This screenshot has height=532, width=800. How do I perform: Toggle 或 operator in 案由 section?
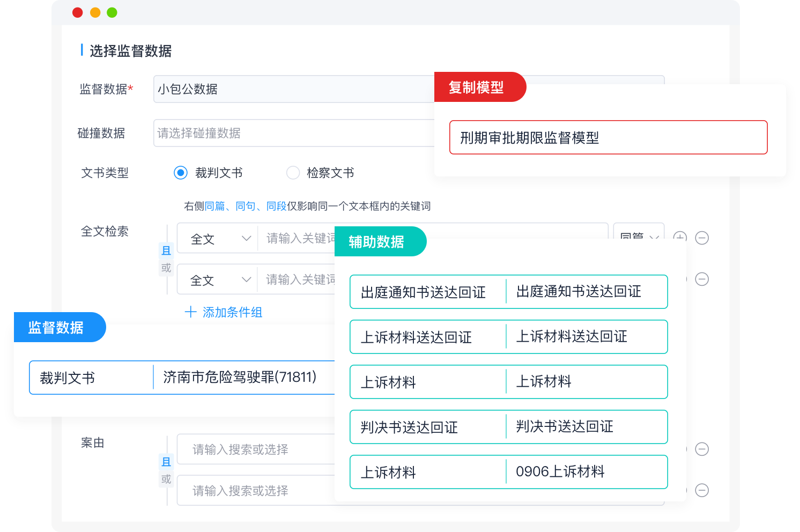coord(166,479)
